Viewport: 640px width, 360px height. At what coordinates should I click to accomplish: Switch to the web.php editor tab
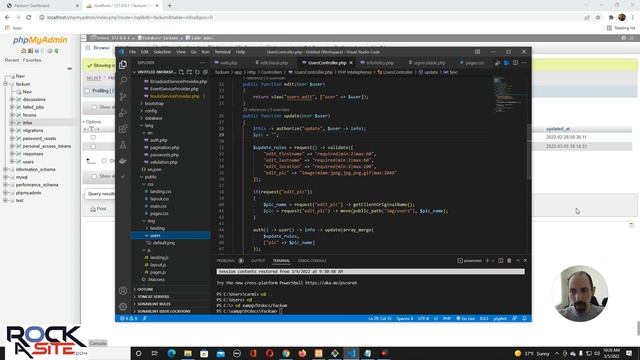pos(229,63)
